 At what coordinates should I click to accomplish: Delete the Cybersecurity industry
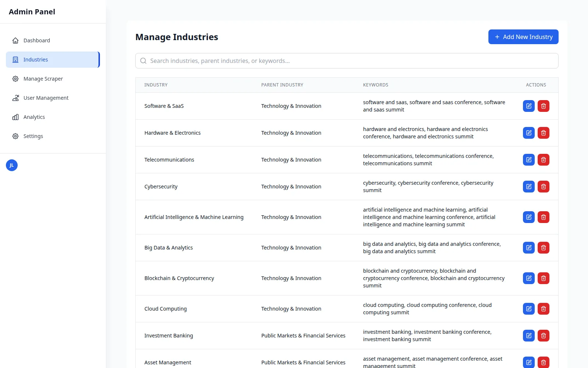(x=543, y=187)
